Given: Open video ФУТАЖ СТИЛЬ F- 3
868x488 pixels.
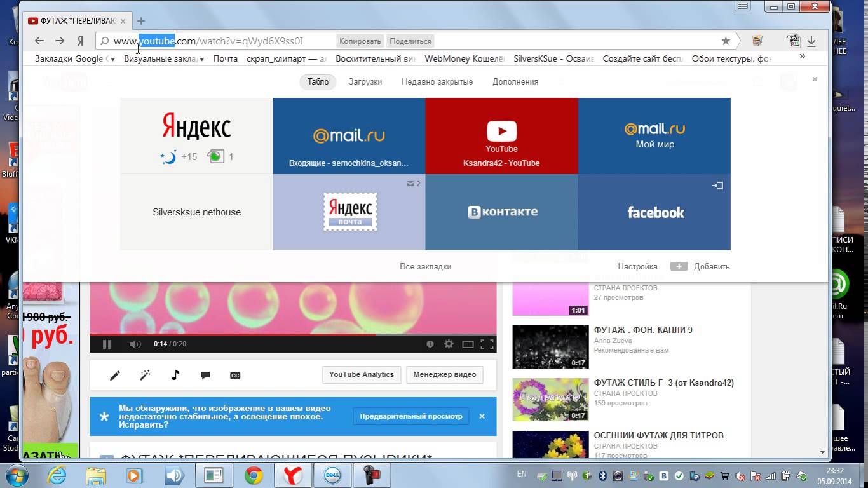Looking at the screenshot, I should (x=663, y=383).
